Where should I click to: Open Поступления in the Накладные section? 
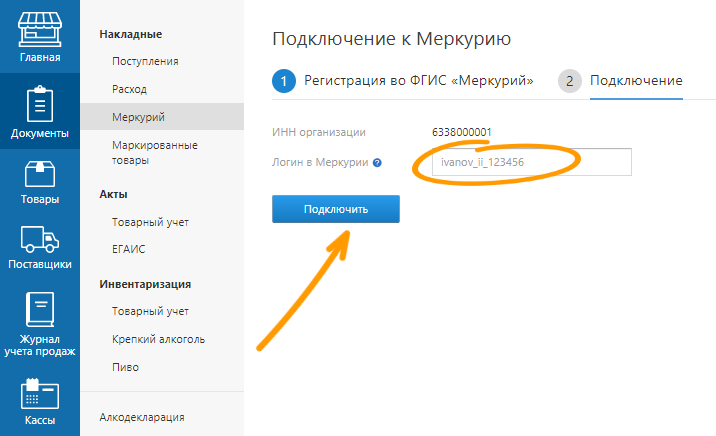coord(145,61)
